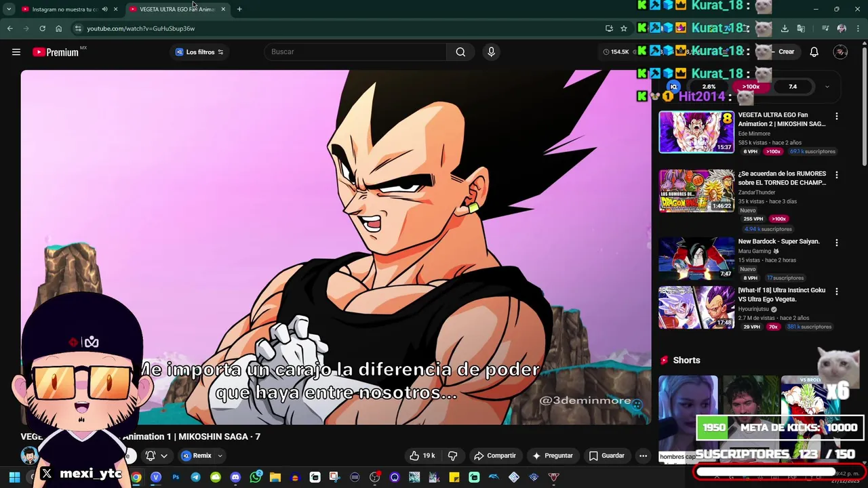Open options for VEGETA ULTRA EGO Animation 2
The height and width of the screenshot is (488, 868).
tap(837, 117)
